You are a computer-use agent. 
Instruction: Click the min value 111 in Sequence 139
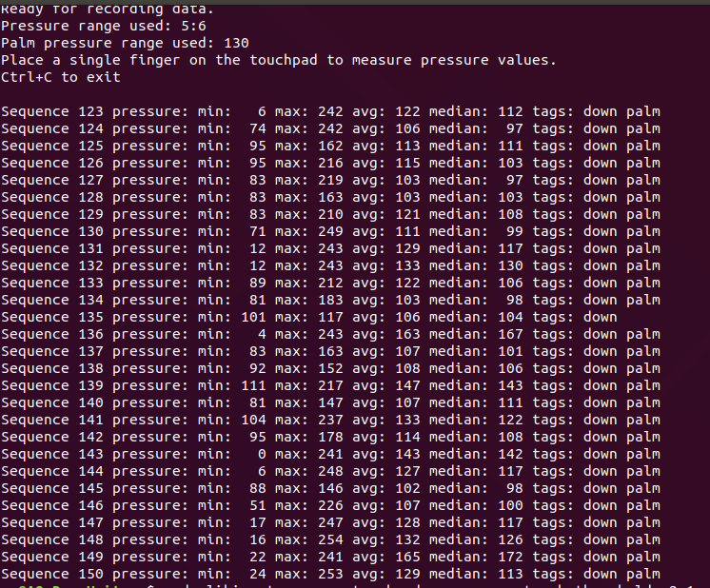pos(253,385)
